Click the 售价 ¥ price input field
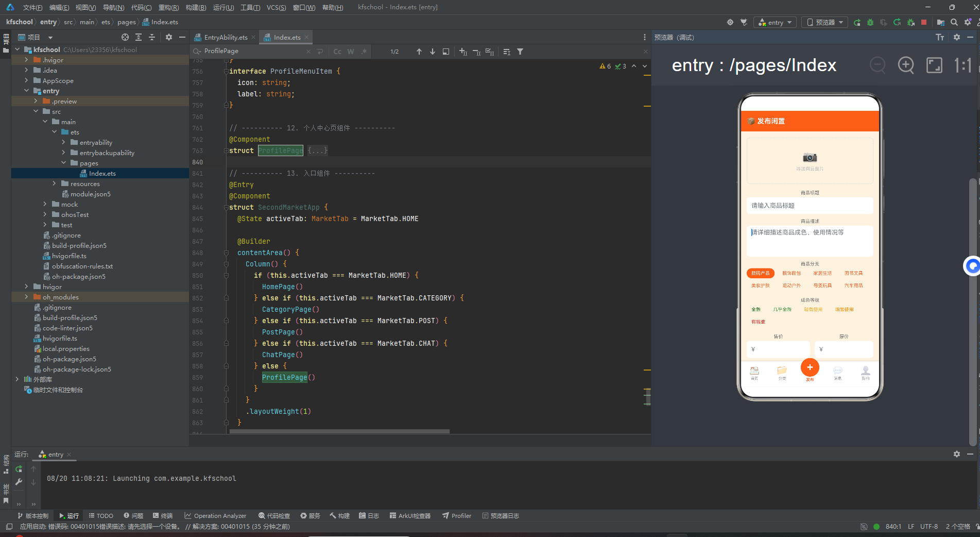980x537 pixels. click(778, 349)
